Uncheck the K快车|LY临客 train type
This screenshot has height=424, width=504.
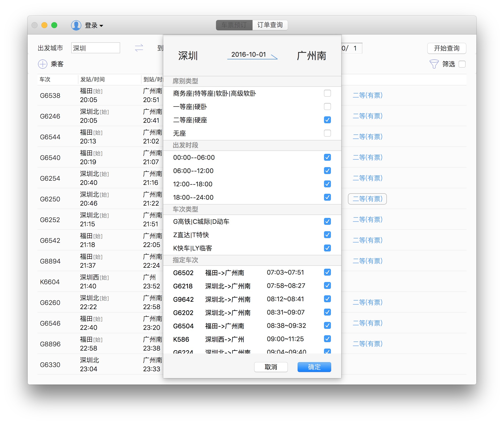327,248
